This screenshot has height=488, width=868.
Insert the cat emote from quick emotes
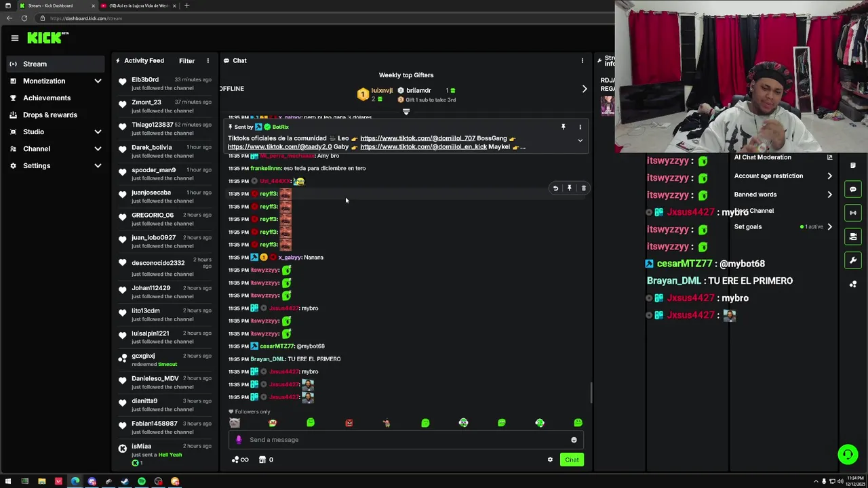pyautogui.click(x=235, y=423)
